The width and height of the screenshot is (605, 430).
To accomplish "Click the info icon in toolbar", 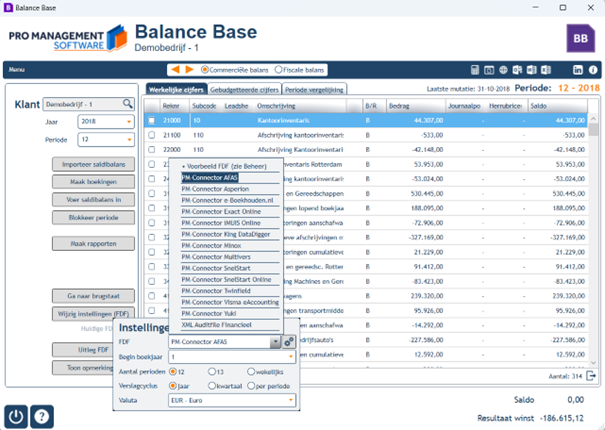I will pos(593,70).
